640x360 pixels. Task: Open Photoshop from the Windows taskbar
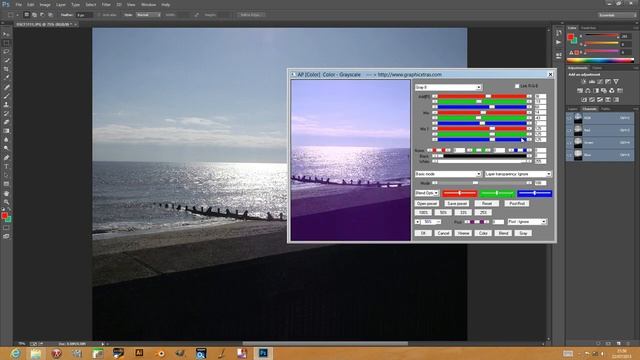coord(263,353)
